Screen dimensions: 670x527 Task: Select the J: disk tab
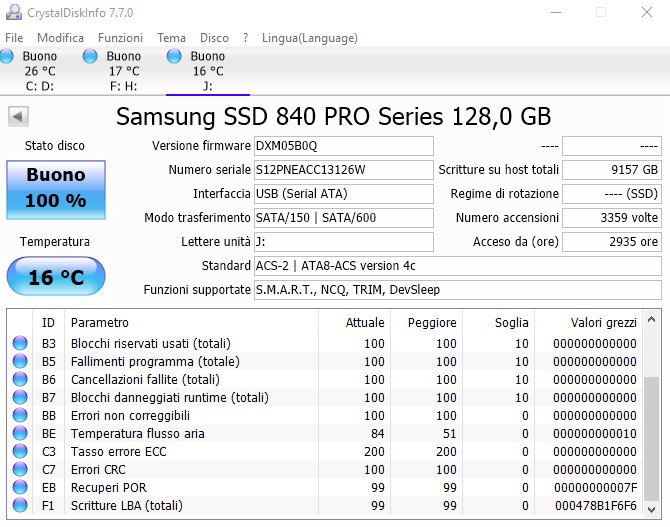click(208, 71)
